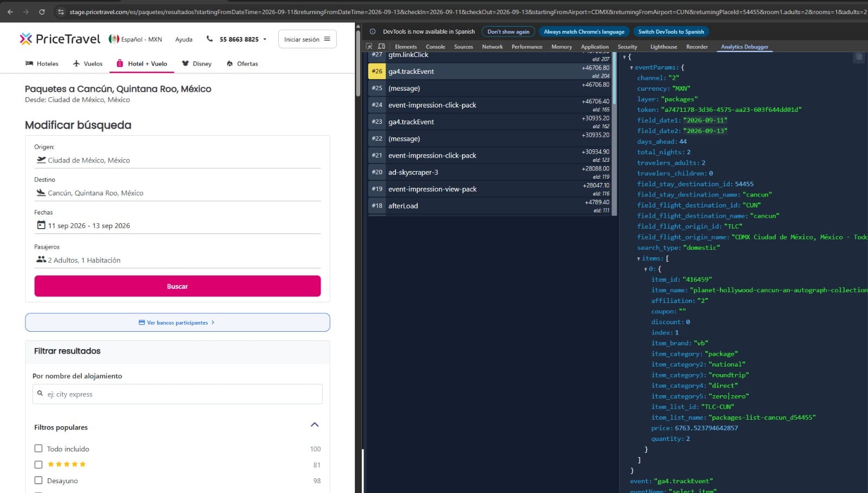Click the PriceTravel logo
This screenshot has width=868, height=493.
click(60, 39)
